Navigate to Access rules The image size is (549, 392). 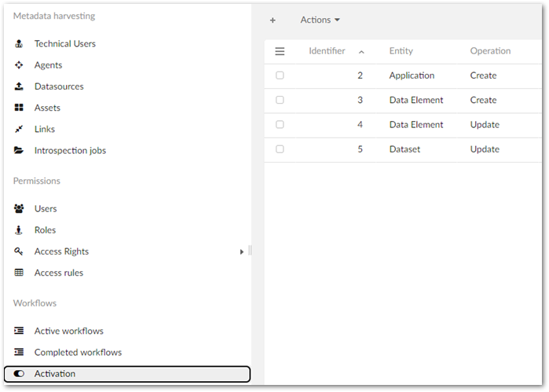tap(58, 273)
